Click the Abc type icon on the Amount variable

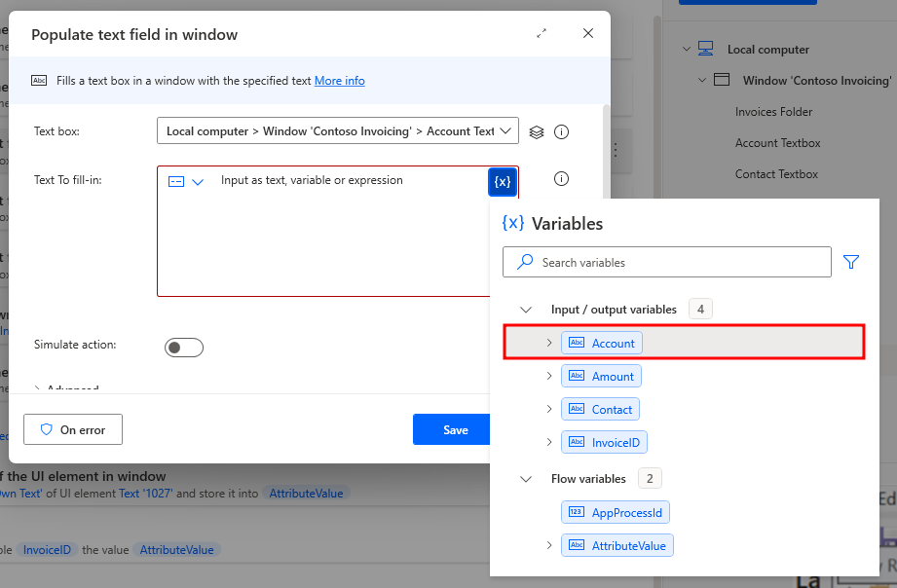coord(579,376)
